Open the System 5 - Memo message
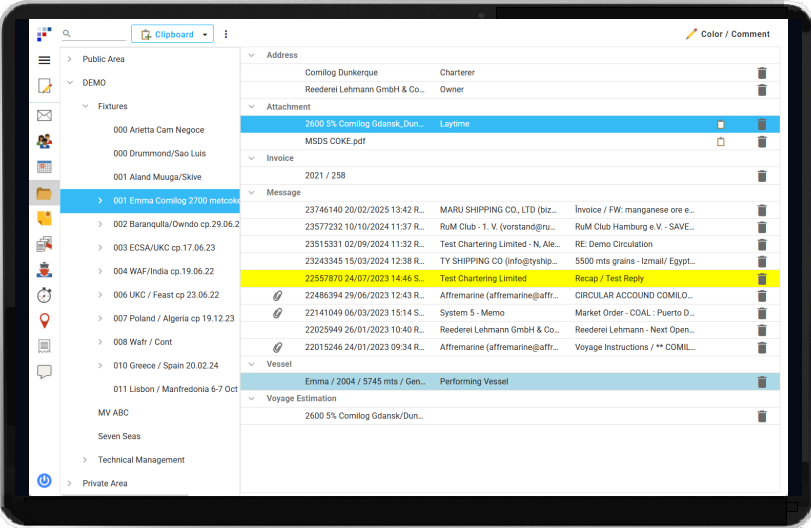This screenshot has height=528, width=811. click(510, 313)
